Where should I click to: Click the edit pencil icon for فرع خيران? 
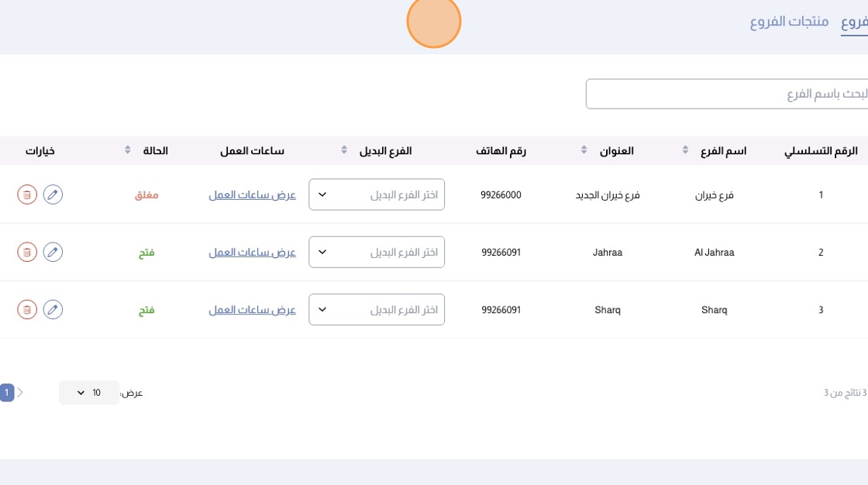click(x=53, y=194)
